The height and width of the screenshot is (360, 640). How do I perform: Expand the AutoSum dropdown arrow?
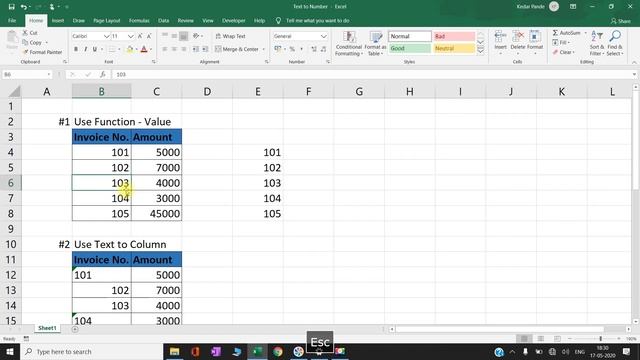[586, 33]
